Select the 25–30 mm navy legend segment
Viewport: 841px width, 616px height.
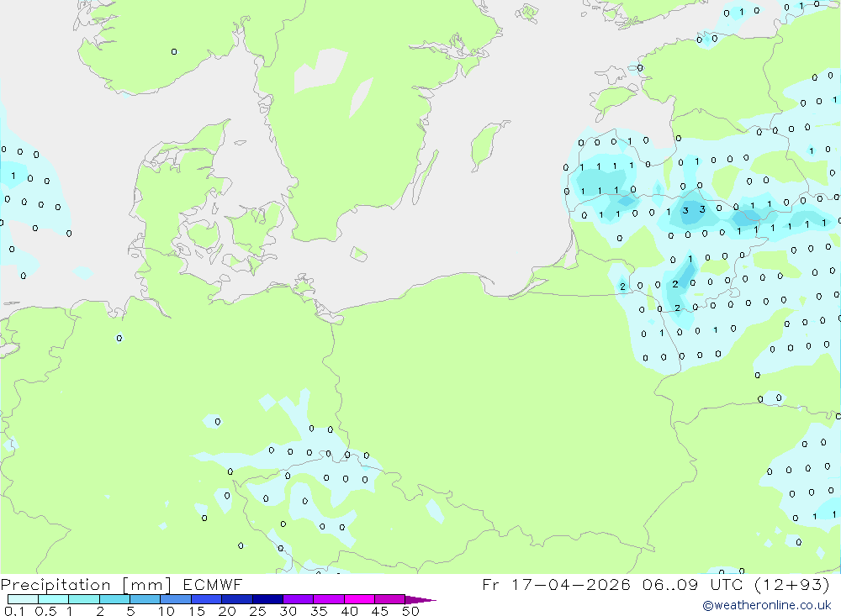click(x=267, y=599)
